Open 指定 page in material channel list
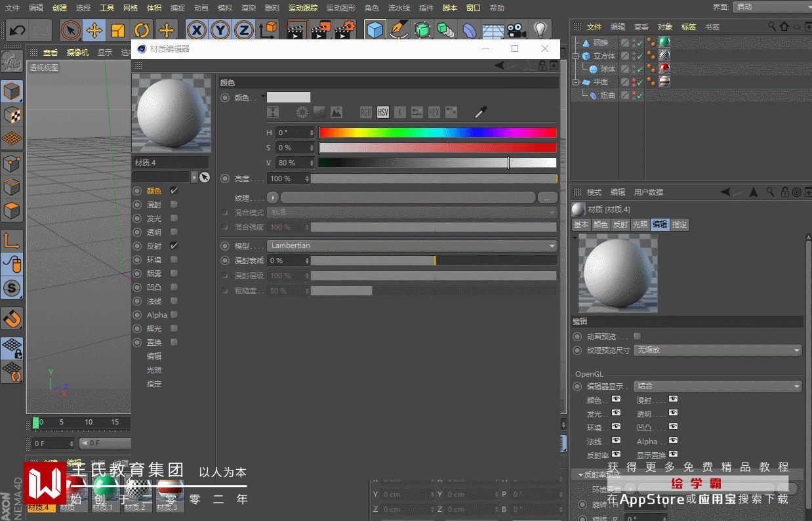The width and height of the screenshot is (812, 521). (154, 384)
